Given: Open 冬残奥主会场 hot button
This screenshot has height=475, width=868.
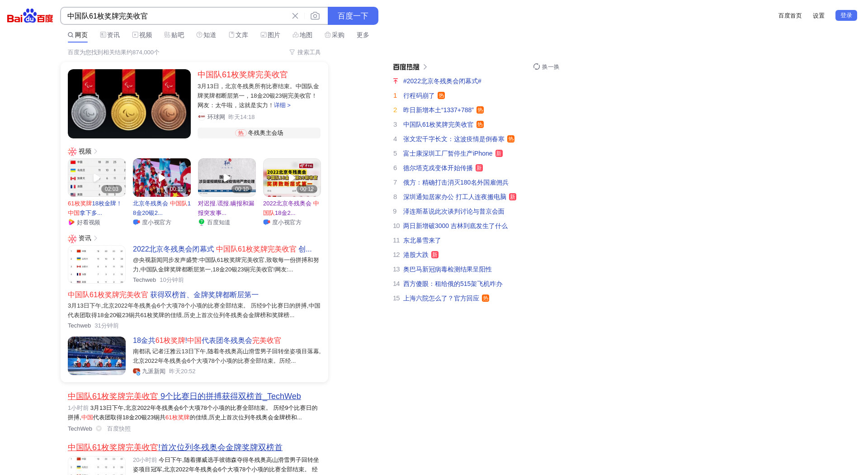Looking at the screenshot, I should 259,133.
